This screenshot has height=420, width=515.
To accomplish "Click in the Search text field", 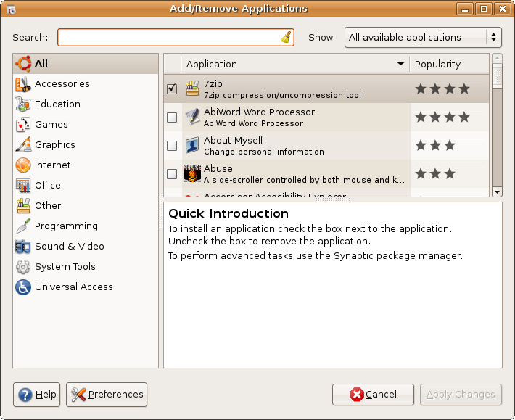I will click(176, 37).
